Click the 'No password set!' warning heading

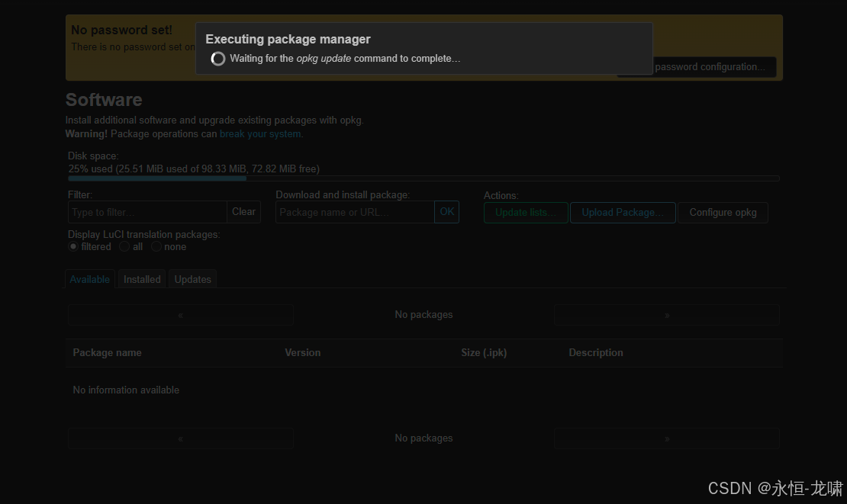click(121, 30)
